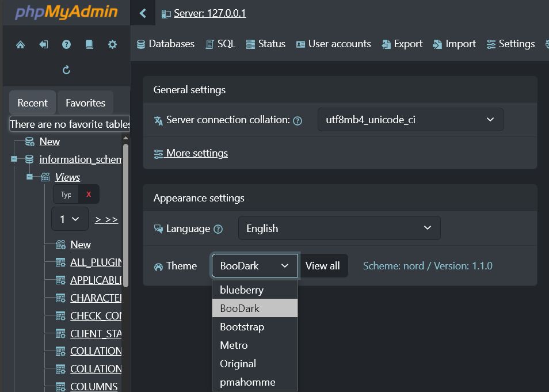
Task: Open the SQL tab
Action: [220, 44]
